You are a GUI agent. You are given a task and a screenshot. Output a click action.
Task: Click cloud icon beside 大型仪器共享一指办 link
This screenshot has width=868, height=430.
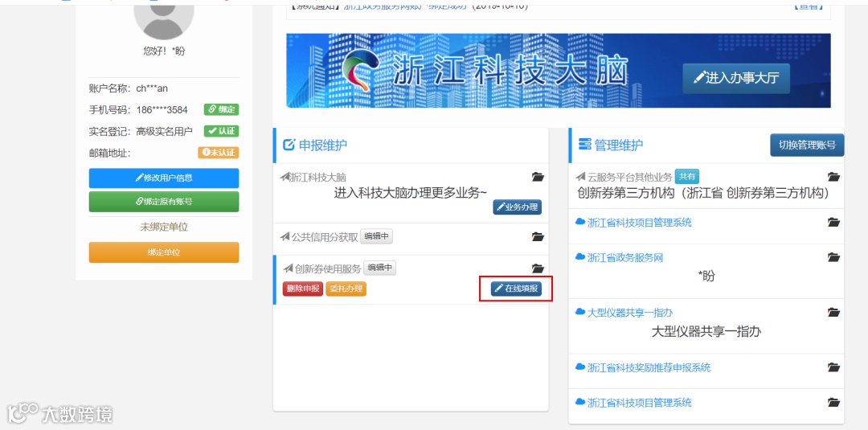[x=580, y=313]
